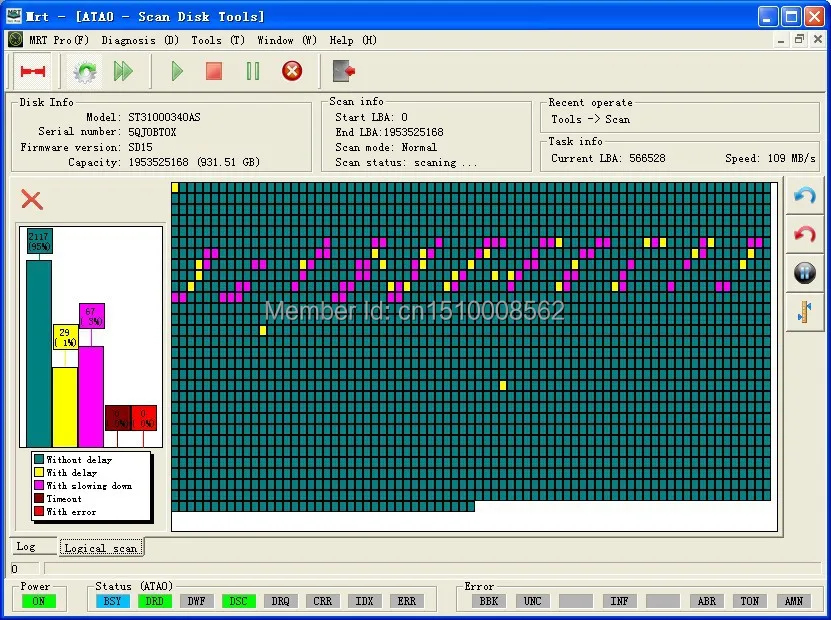
Task: Open the Window (W) menu
Action: coord(287,40)
